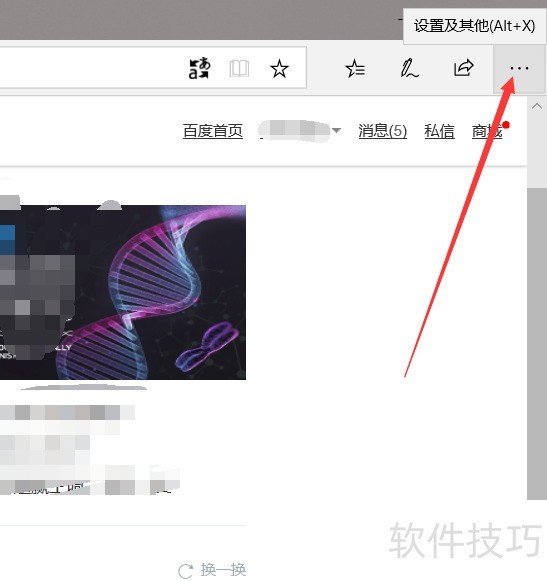Open the 私信 link
The image size is (547, 581).
440,131
